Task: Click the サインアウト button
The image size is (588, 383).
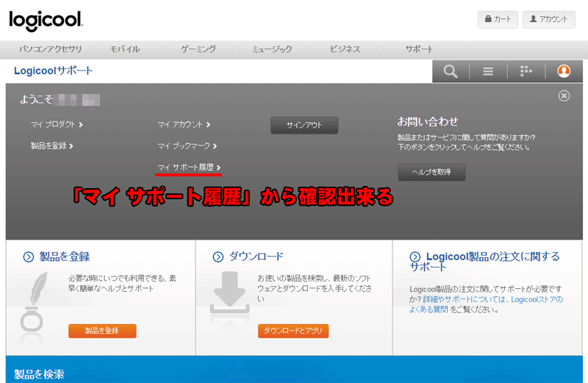Action: click(304, 125)
